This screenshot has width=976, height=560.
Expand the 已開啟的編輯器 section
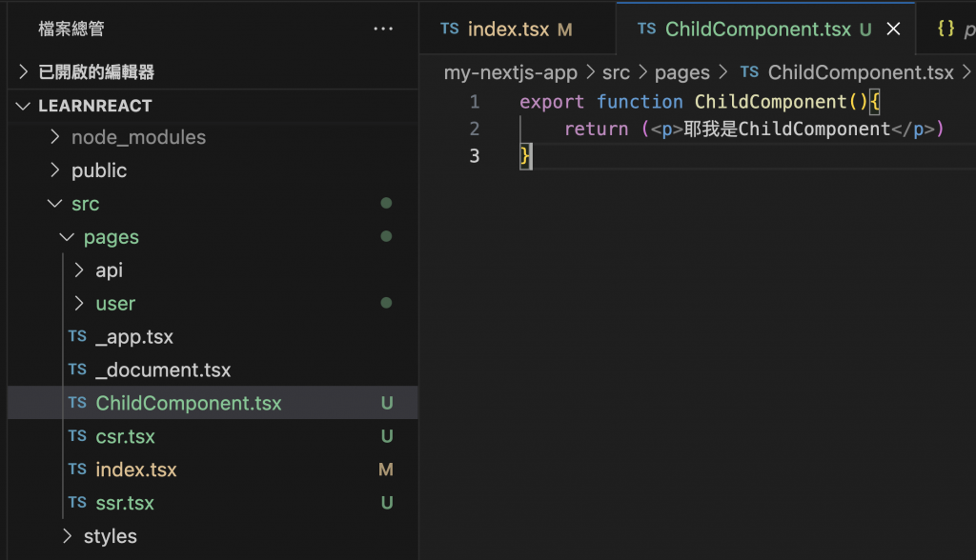pyautogui.click(x=24, y=71)
